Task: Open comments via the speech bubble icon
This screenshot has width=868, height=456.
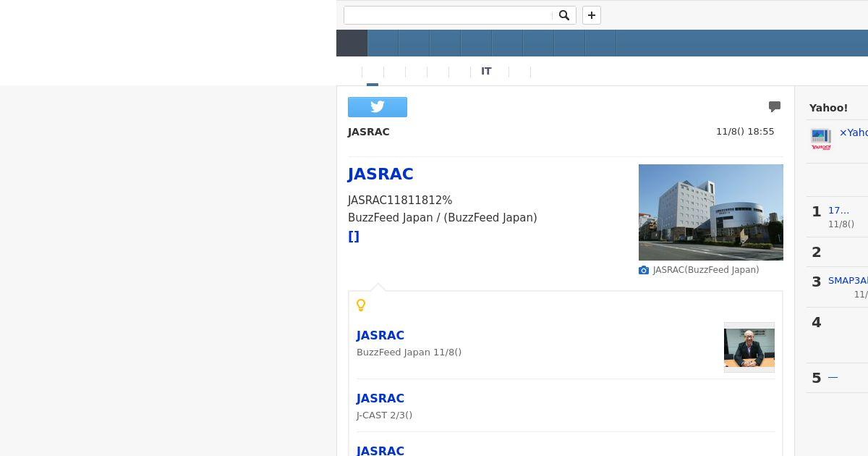Action: pyautogui.click(x=775, y=107)
